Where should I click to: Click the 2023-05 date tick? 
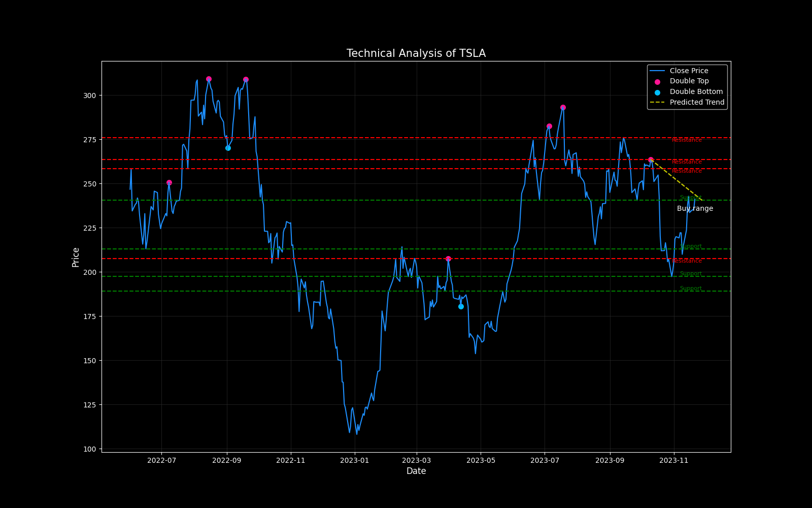pos(481,461)
